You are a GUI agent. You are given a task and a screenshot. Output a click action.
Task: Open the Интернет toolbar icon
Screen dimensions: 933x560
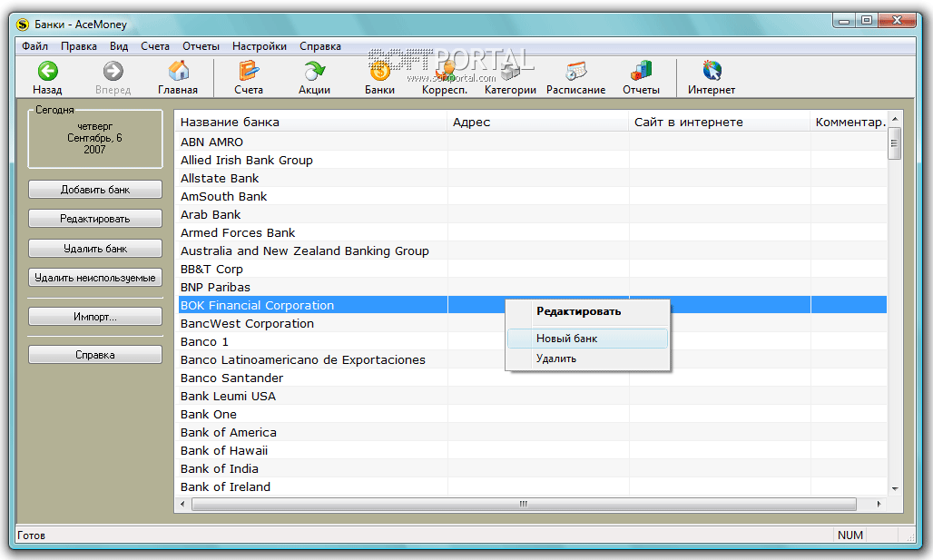point(712,71)
